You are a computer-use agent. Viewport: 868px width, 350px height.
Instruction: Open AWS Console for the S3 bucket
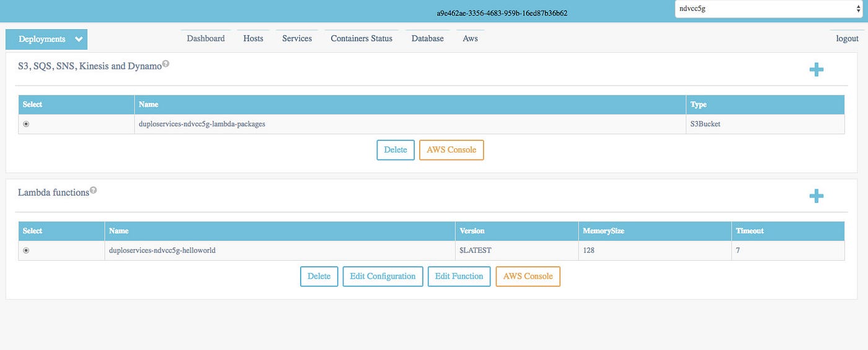[451, 150]
